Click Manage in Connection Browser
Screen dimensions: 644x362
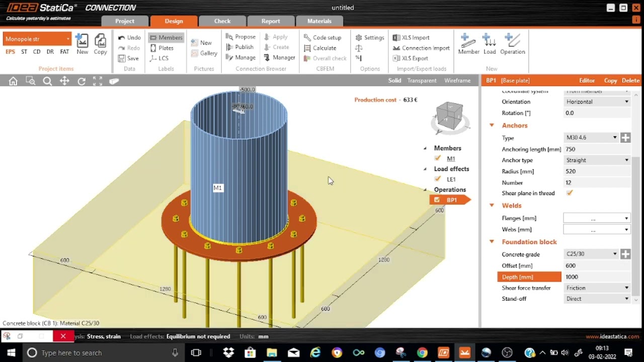(x=240, y=58)
